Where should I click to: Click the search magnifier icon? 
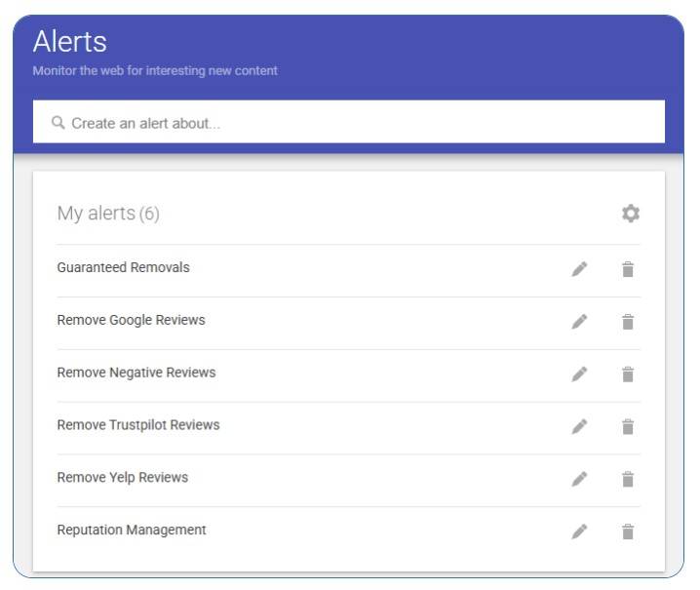point(58,122)
